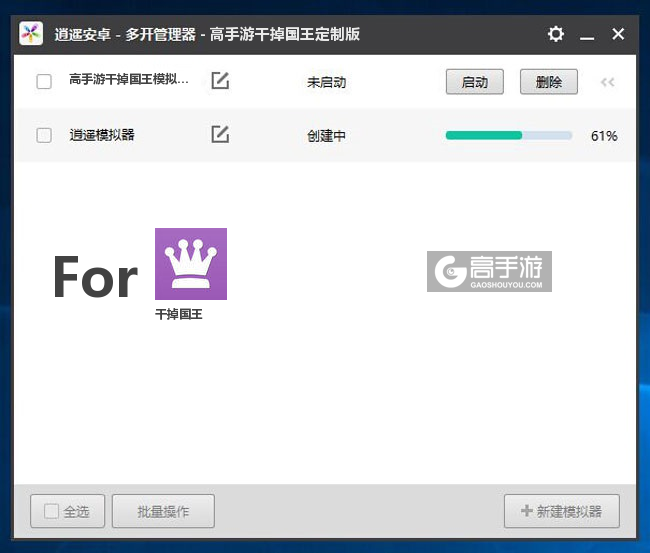Open settings via the gear icon
Screen dimensions: 650x553
(x=555, y=34)
